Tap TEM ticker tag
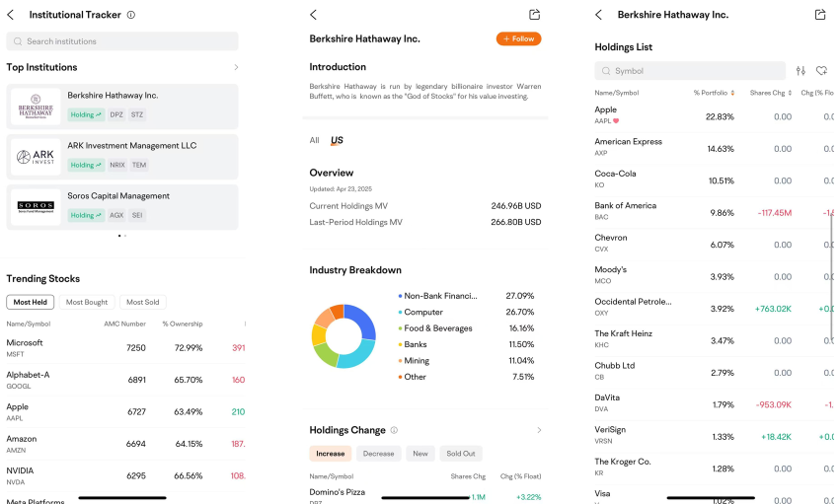The image size is (839, 504). coord(139,165)
